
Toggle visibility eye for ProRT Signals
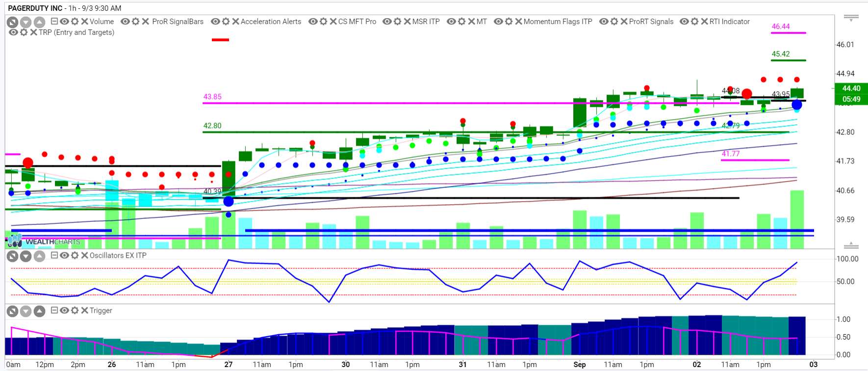point(604,22)
